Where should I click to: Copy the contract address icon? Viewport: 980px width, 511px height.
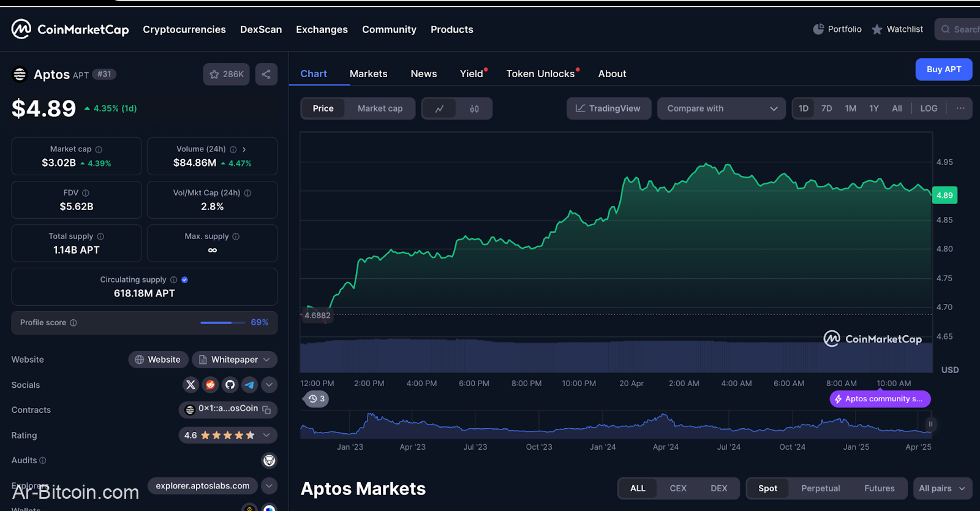[x=266, y=410]
